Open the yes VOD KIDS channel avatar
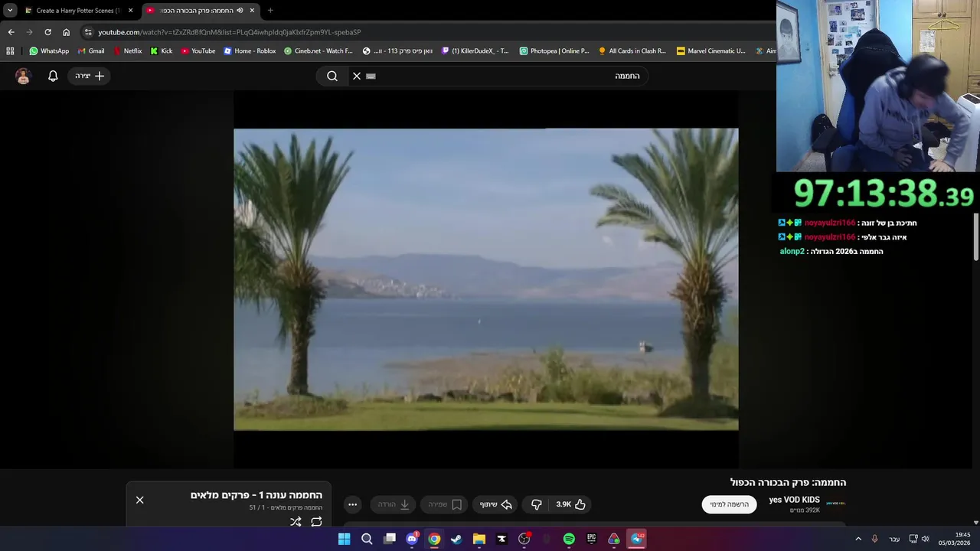The height and width of the screenshot is (551, 980). point(836,504)
